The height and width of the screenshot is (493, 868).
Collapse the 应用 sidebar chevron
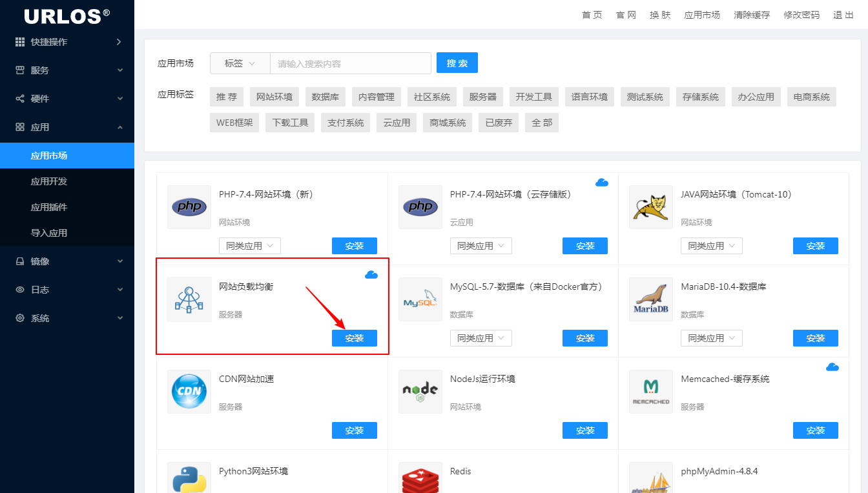click(119, 127)
